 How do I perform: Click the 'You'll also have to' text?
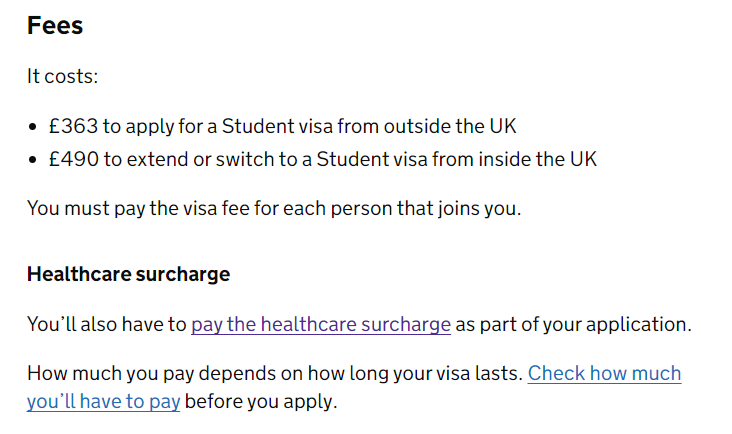[x=106, y=324]
